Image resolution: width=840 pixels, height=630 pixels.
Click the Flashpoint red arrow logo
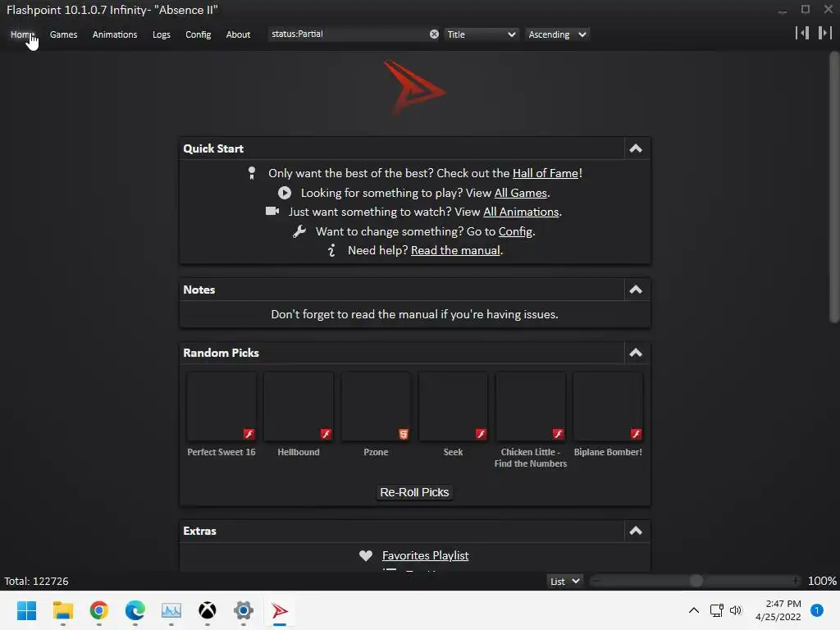coord(413,87)
